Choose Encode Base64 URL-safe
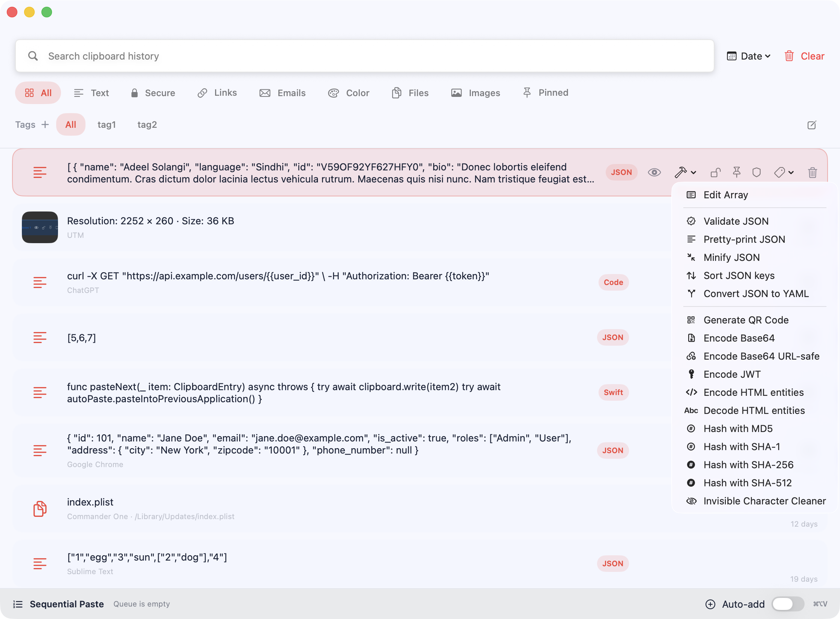 [754, 356]
